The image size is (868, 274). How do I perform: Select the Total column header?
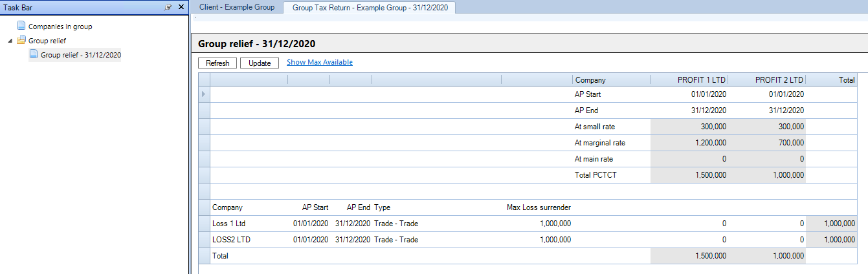click(831, 80)
